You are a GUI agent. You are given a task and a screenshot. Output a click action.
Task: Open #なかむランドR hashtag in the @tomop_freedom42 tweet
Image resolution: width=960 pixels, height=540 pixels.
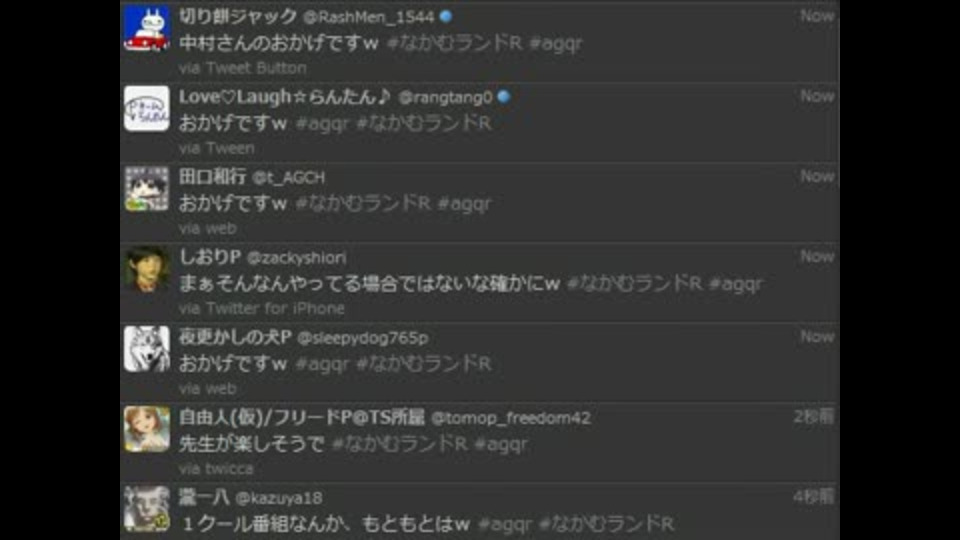399,444
